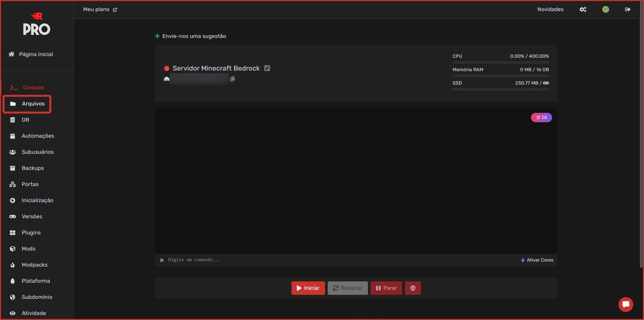Open the green user avatar
Screen dimensions: 644x320
[x=606, y=9]
